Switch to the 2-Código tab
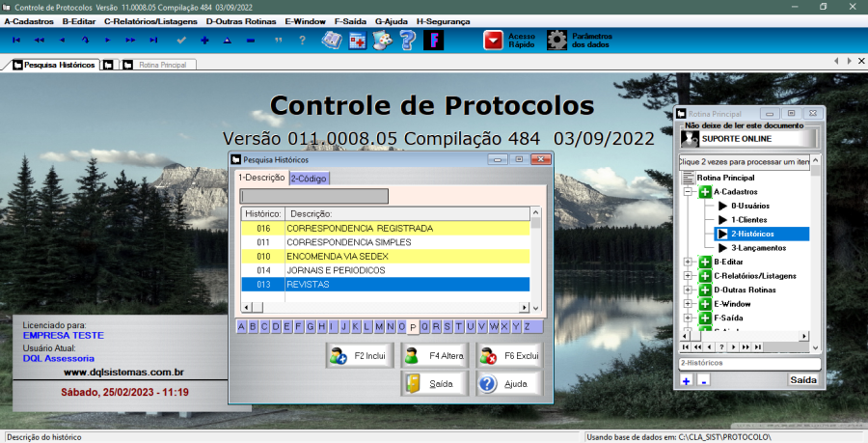868x443 pixels. pyautogui.click(x=310, y=178)
